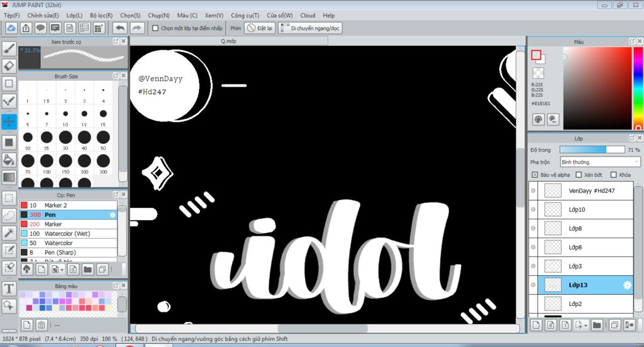Toggle visibility of Lớp10 layer

click(x=533, y=209)
